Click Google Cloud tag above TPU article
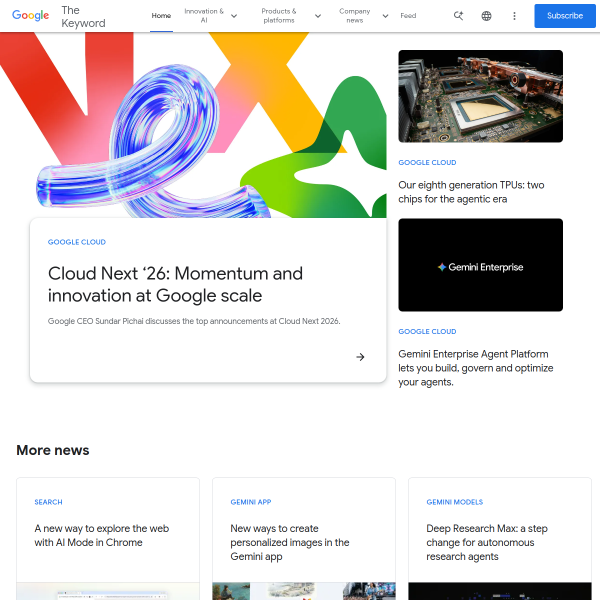The image size is (600, 600). (x=427, y=163)
